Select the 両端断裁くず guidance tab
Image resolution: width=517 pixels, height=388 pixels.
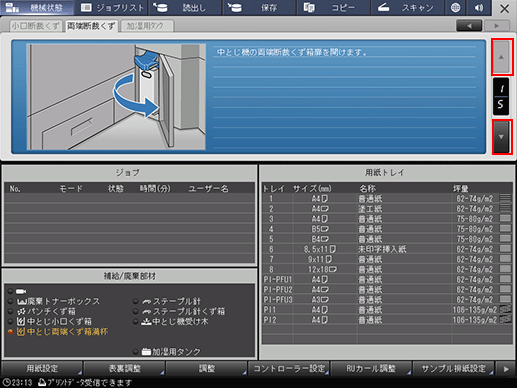point(91,26)
